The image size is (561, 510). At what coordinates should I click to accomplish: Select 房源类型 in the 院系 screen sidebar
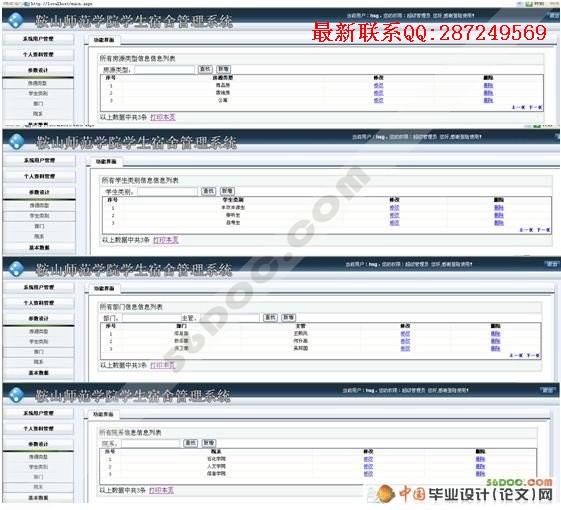coord(38,457)
